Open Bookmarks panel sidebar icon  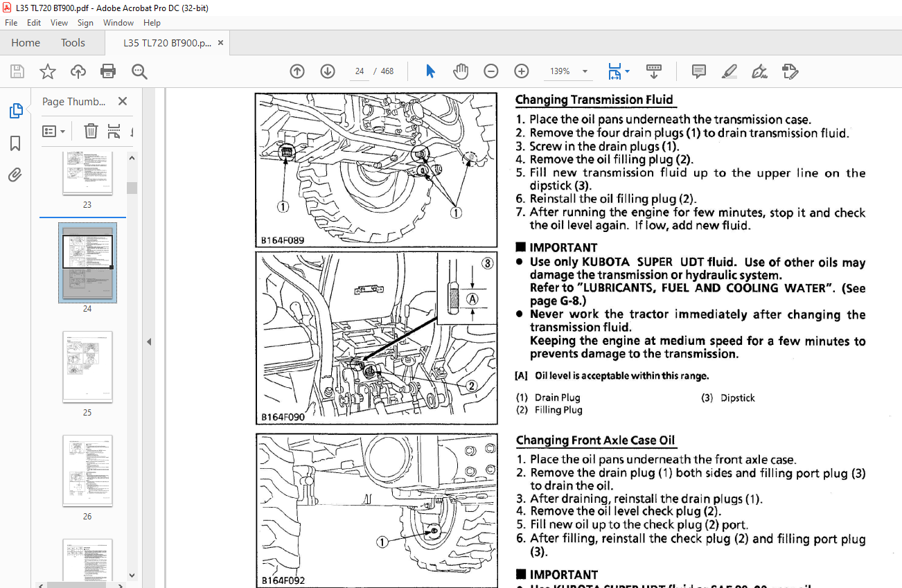pyautogui.click(x=15, y=143)
